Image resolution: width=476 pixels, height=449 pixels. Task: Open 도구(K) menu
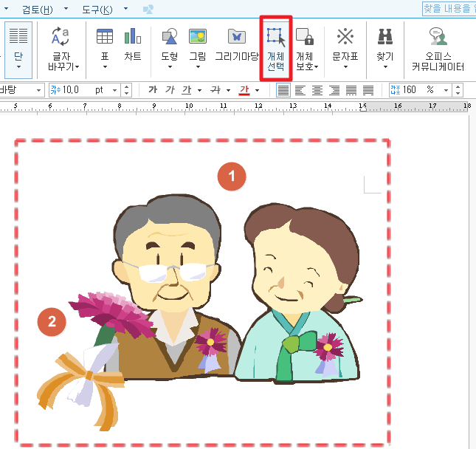[97, 10]
